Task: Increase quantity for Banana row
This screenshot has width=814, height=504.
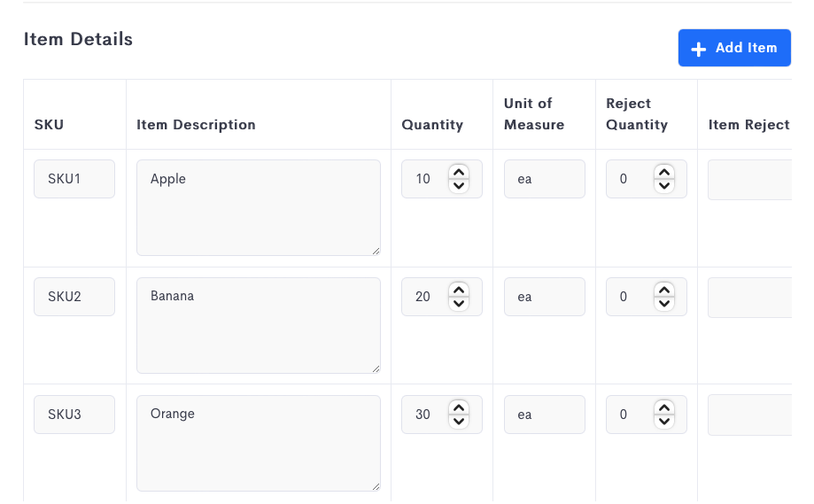Action: click(459, 291)
